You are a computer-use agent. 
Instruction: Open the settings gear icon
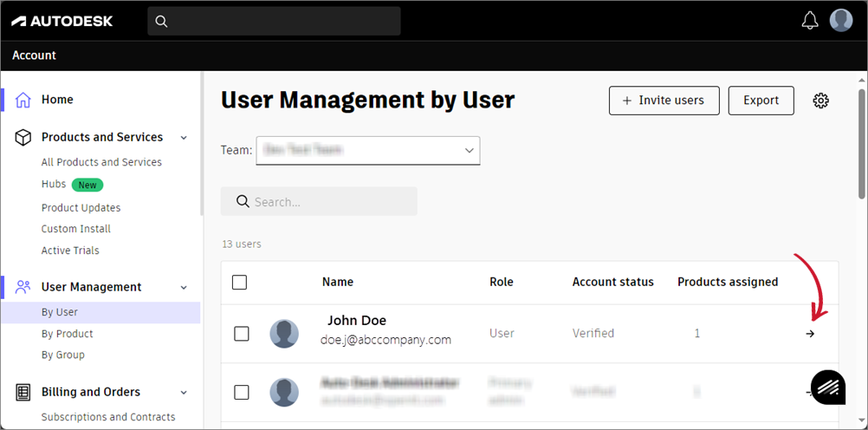(x=820, y=101)
